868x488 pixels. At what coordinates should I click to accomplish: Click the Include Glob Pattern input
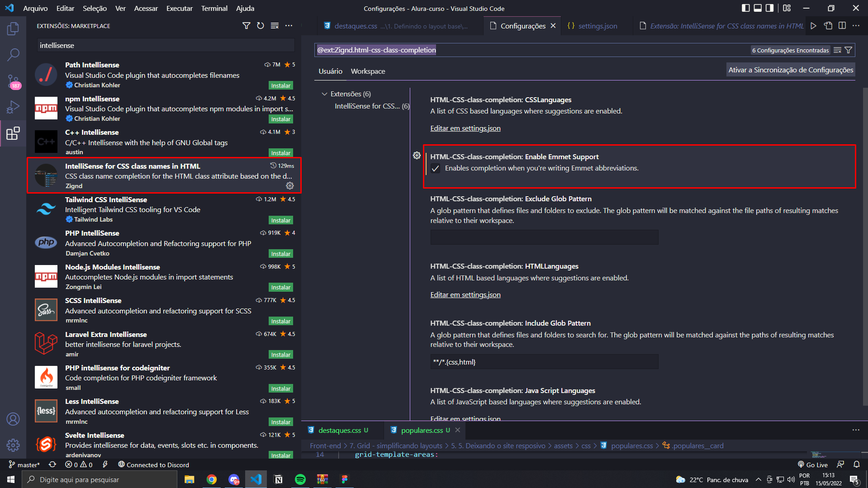click(x=544, y=362)
